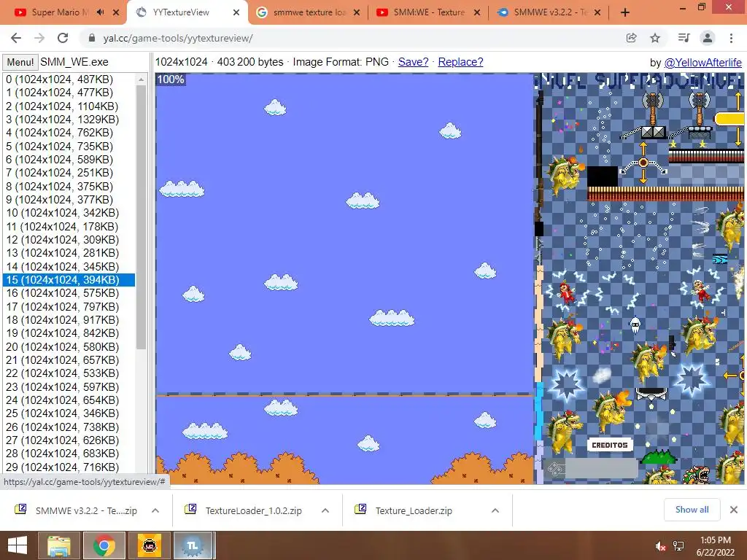747x560 pixels.
Task: Select texture 10 (1024x1024, 342KB)
Action: (x=69, y=213)
